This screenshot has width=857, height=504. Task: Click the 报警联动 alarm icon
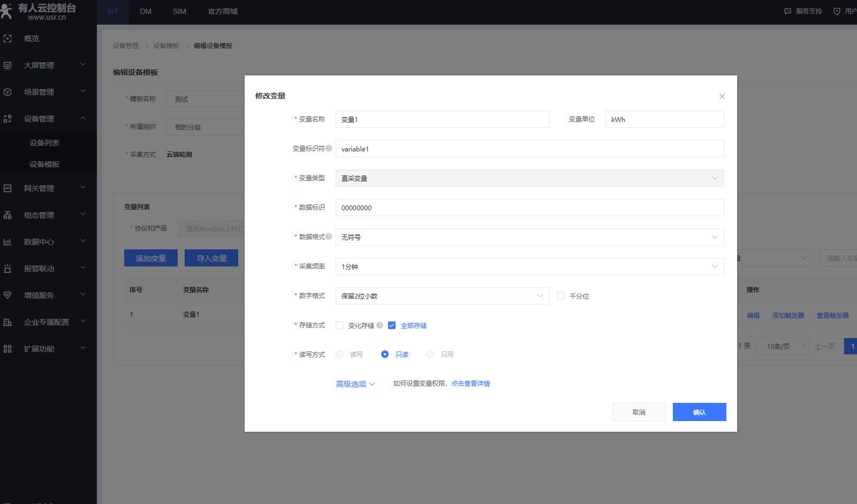[7, 269]
